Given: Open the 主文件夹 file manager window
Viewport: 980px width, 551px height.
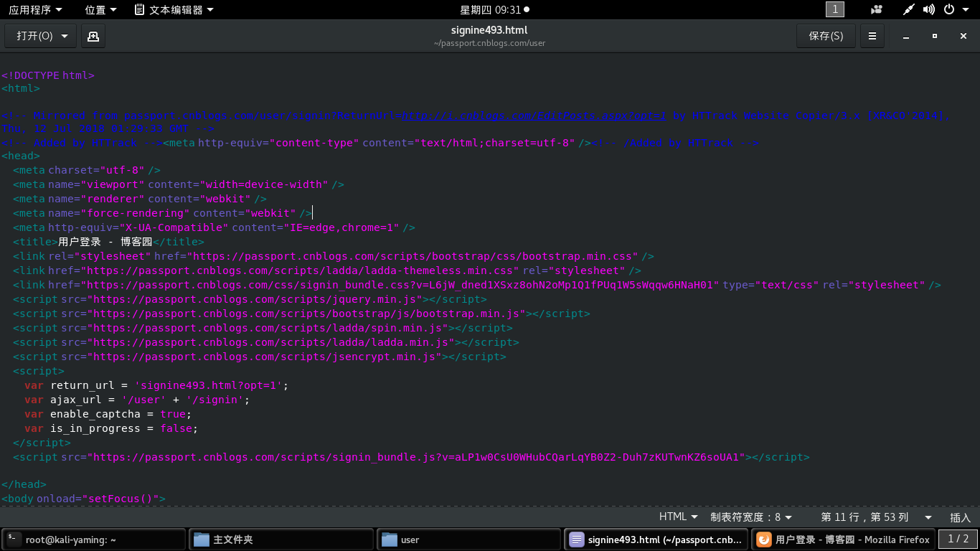Looking at the screenshot, I should (x=281, y=540).
